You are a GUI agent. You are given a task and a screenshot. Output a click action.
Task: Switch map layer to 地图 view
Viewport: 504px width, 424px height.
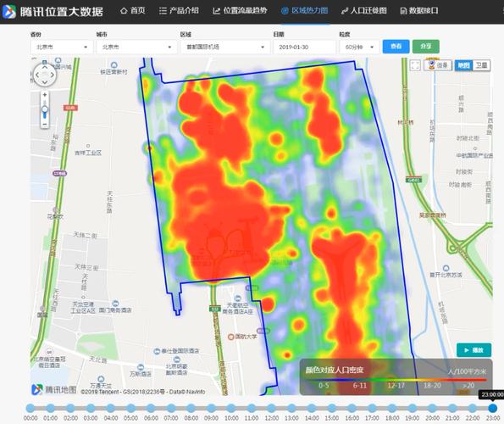(x=463, y=65)
